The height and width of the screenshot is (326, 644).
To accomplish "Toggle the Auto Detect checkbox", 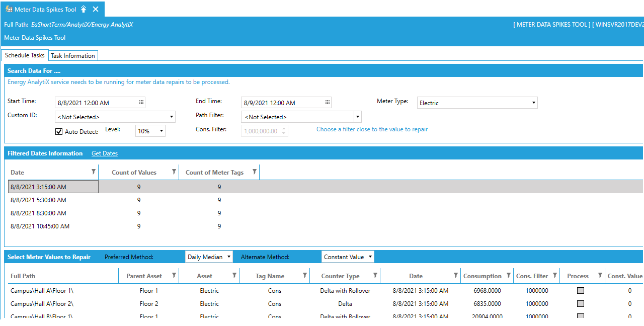I will coord(59,131).
